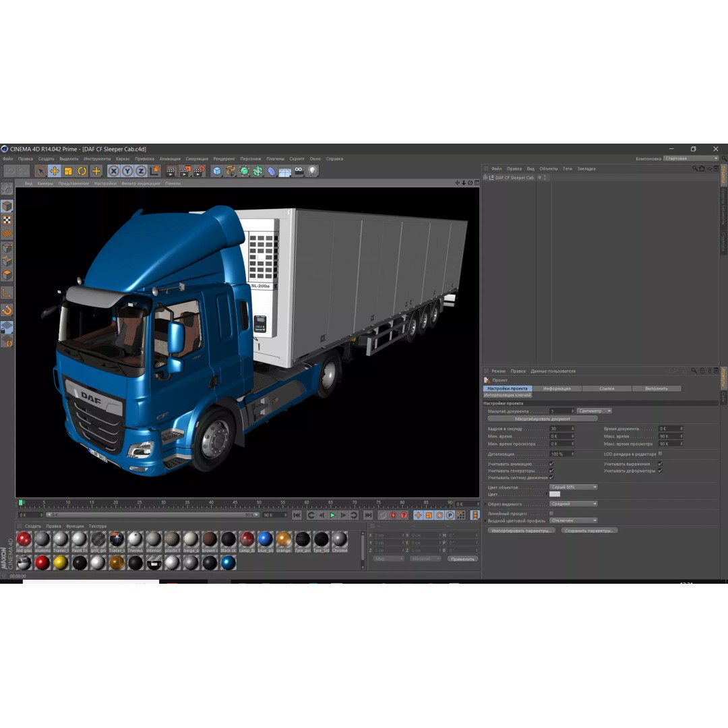Expand the Обрез видимого section arrow

[485, 504]
